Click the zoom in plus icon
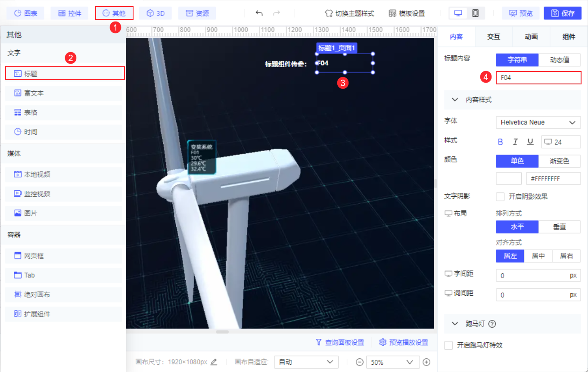588x372 pixels. (426, 362)
